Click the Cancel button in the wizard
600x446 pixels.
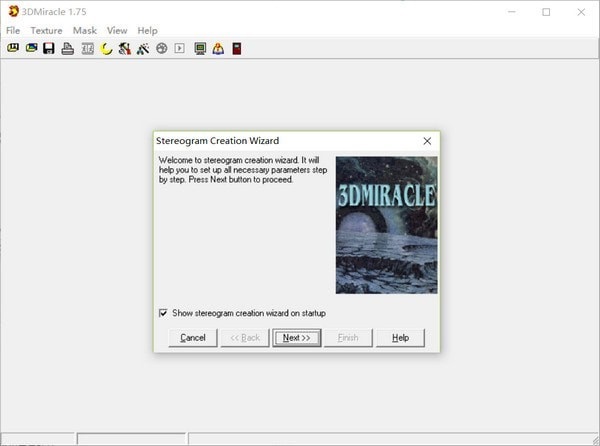coord(193,338)
